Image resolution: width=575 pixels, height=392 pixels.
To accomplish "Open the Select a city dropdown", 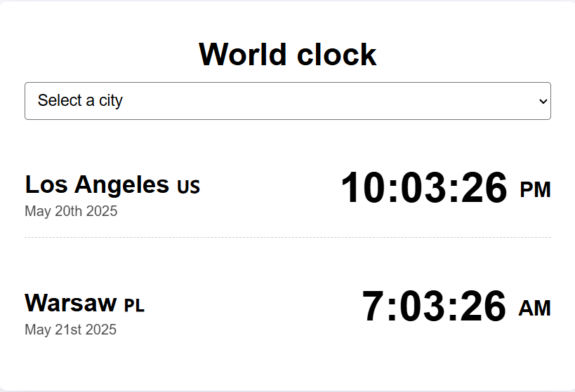I will 288,101.
